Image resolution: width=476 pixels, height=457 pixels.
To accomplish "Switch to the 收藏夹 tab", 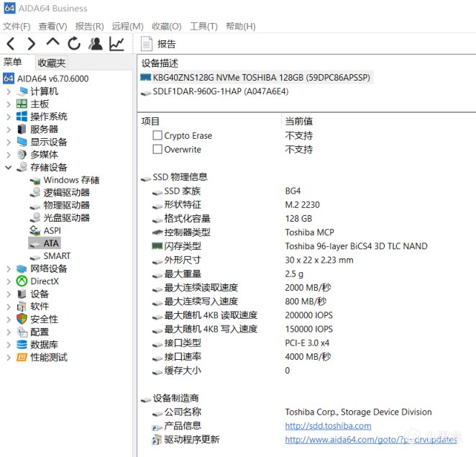I will tap(51, 63).
